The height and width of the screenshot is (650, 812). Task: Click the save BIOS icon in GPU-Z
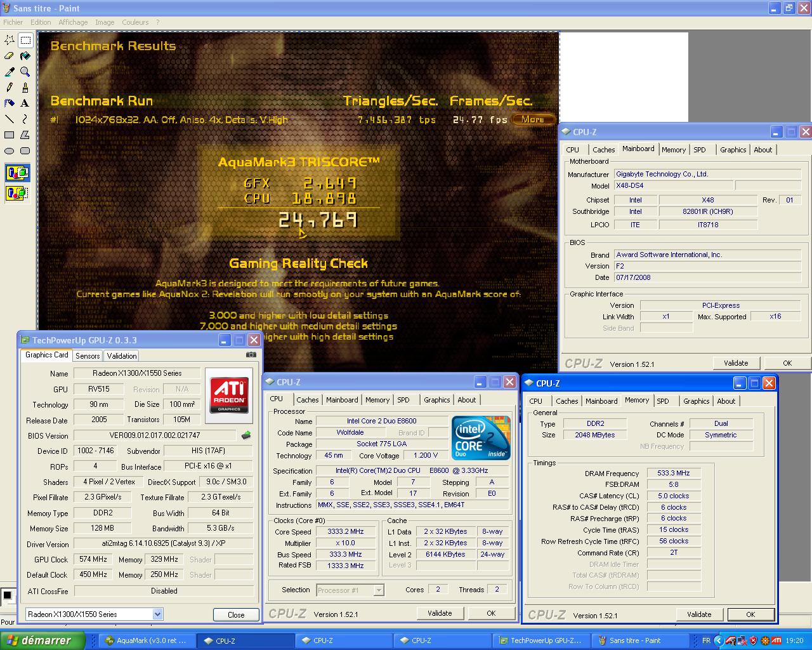pyautogui.click(x=246, y=435)
